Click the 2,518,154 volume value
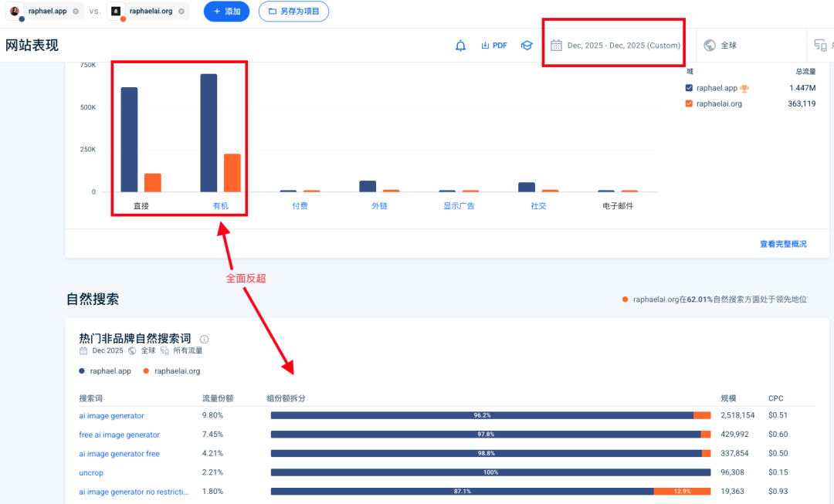The width and height of the screenshot is (834, 504). tap(737, 415)
